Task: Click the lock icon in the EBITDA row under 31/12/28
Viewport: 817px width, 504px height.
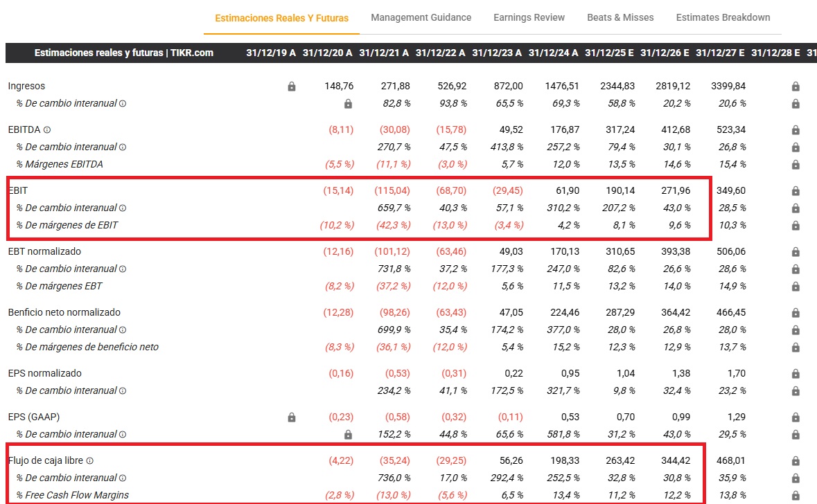Action: [x=796, y=130]
